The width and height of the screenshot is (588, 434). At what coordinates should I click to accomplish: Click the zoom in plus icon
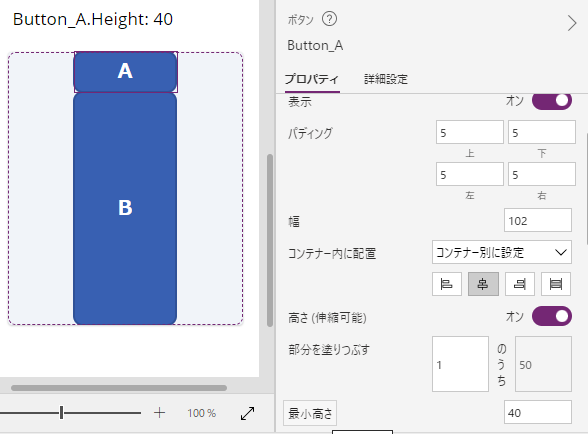[159, 413]
